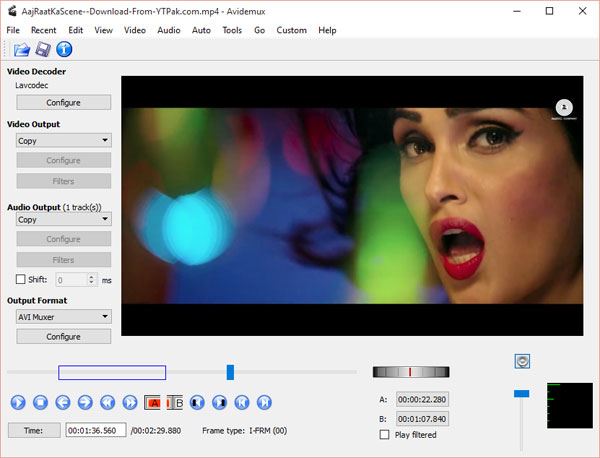600x458 pixels.
Task: Click the audio speaker icon above volume
Action: [522, 361]
